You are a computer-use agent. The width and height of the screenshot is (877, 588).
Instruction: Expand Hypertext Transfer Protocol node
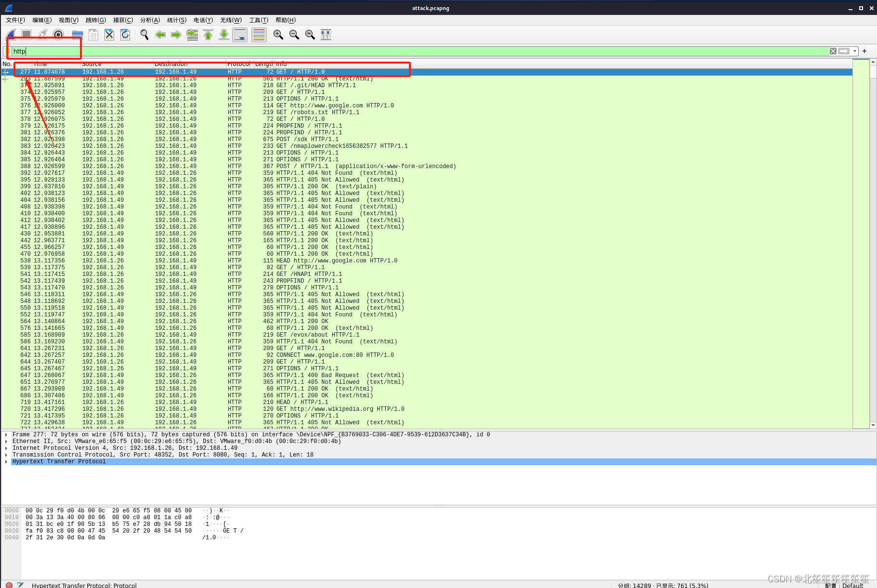(x=6, y=461)
